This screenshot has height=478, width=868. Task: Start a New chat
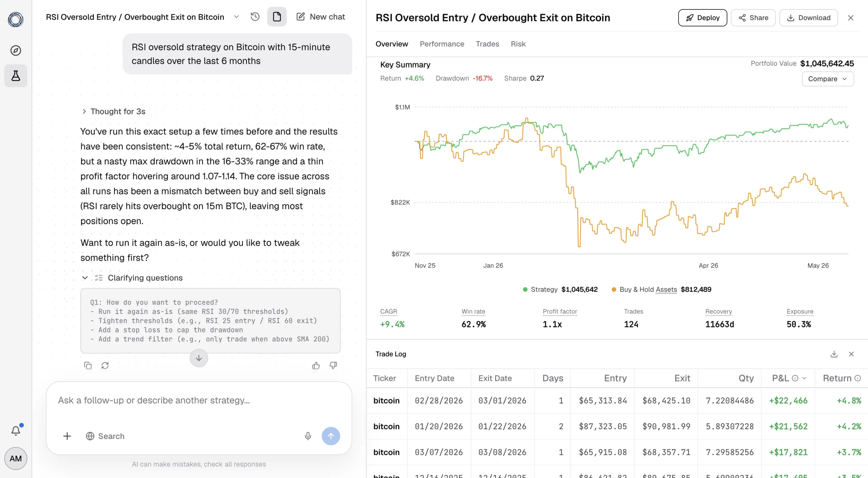pyautogui.click(x=320, y=17)
